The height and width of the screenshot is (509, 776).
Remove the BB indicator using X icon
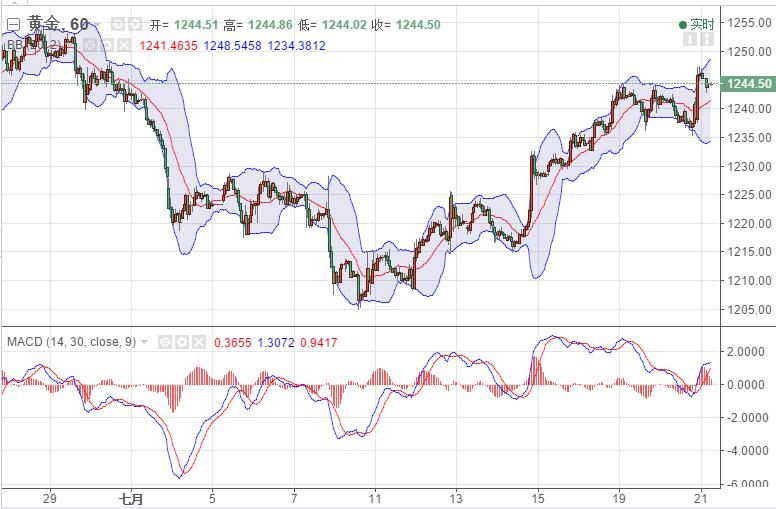[x=122, y=44]
